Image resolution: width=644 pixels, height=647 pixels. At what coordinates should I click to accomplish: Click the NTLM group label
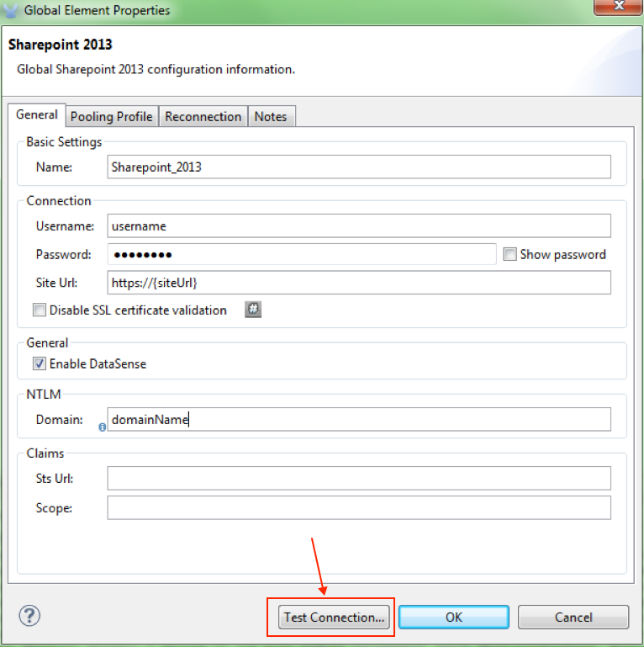pos(44,395)
